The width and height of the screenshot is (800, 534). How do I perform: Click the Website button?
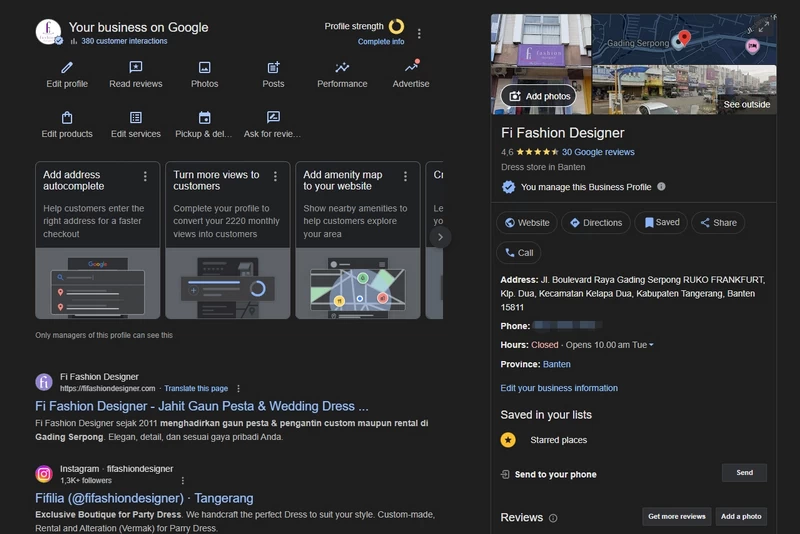coord(527,223)
